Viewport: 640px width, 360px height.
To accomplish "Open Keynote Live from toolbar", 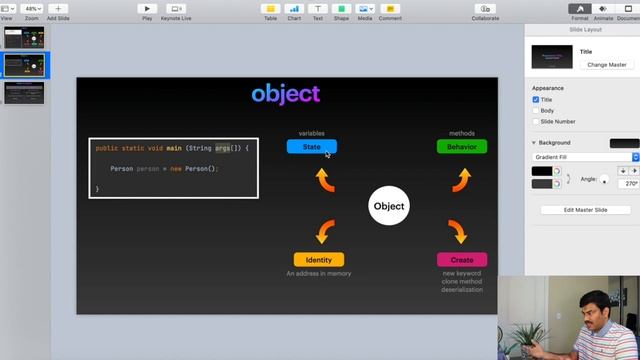I will point(176,9).
